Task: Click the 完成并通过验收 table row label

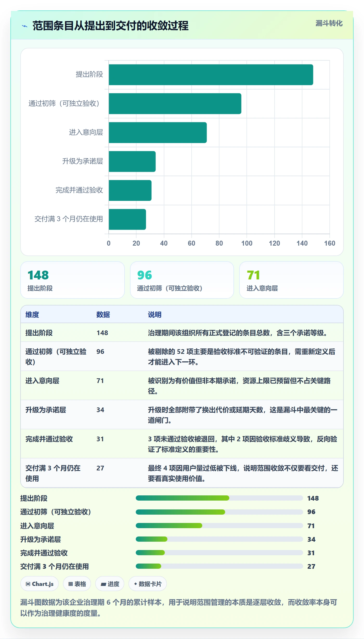Action: (49, 439)
